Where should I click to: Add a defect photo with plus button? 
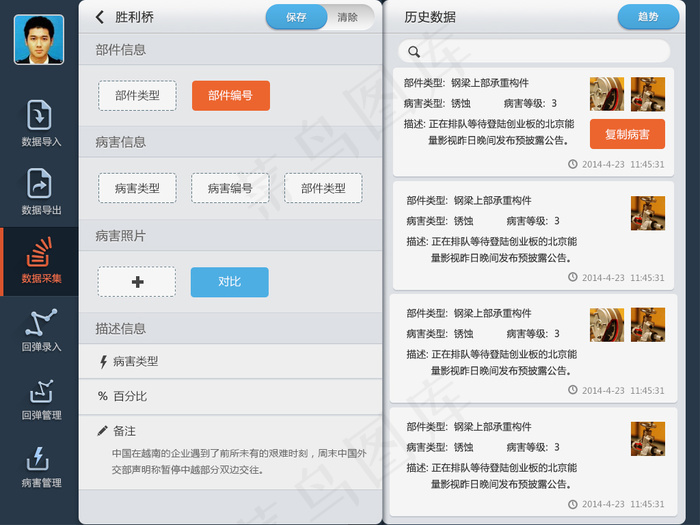[x=137, y=282]
